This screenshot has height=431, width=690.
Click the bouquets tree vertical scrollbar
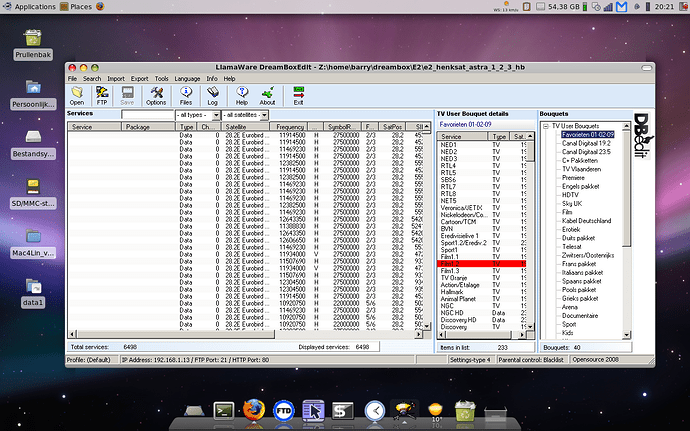click(627, 230)
